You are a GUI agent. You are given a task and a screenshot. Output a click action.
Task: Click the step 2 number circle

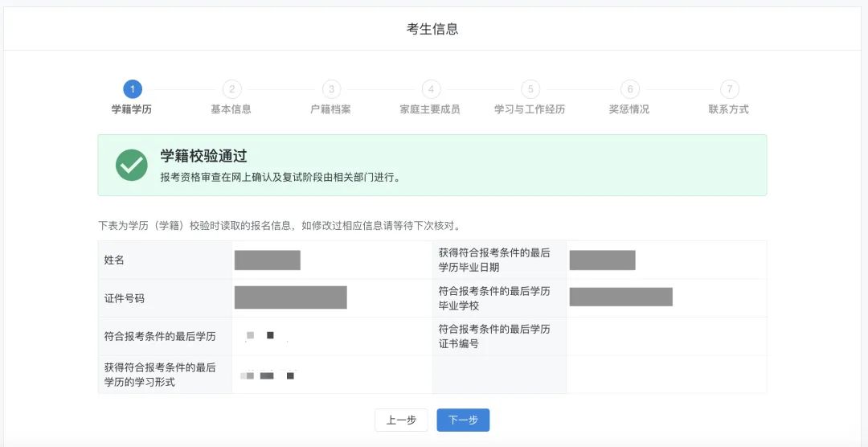[x=231, y=89]
